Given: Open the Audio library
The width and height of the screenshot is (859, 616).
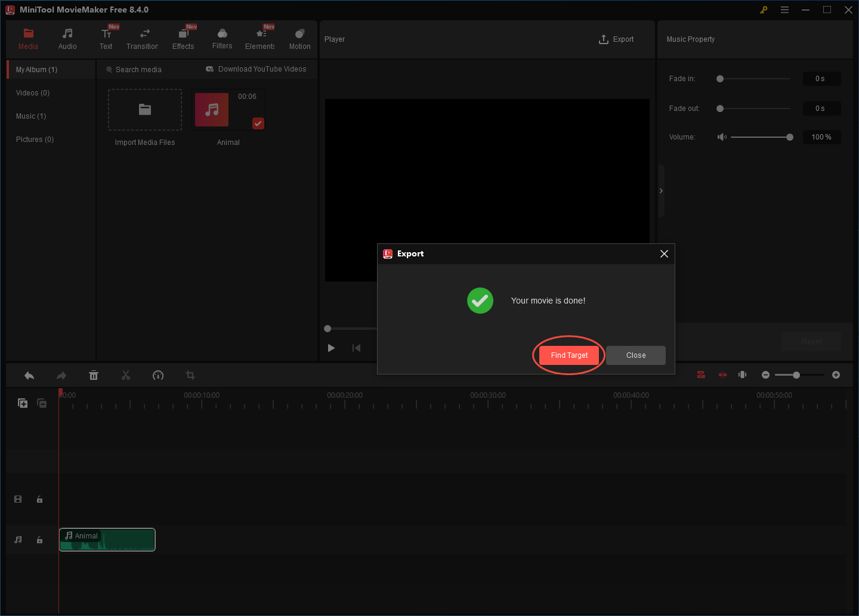Looking at the screenshot, I should pyautogui.click(x=67, y=35).
